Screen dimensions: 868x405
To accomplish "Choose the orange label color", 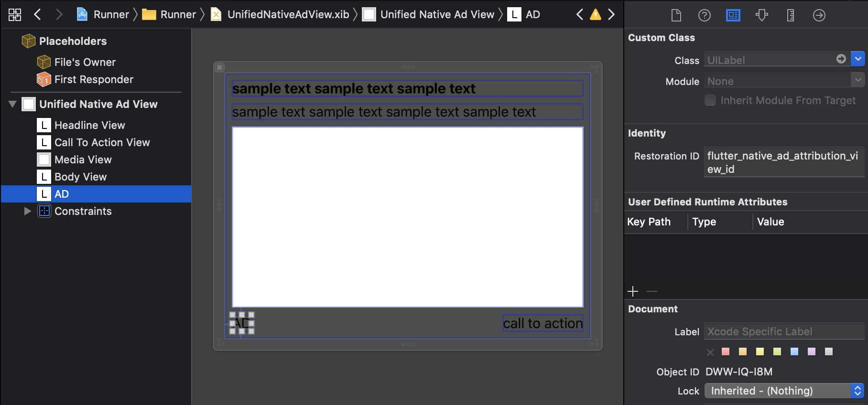I will pos(743,352).
